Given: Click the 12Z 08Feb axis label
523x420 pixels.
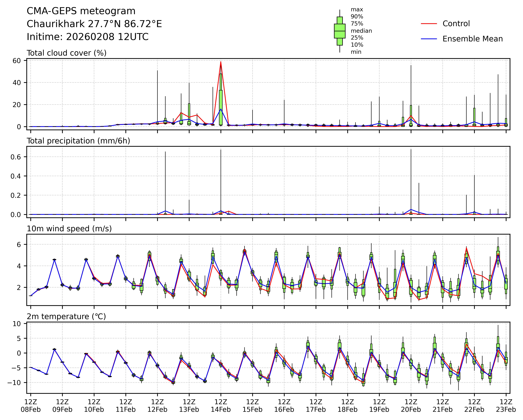Looking at the screenshot, I should 31,406.
